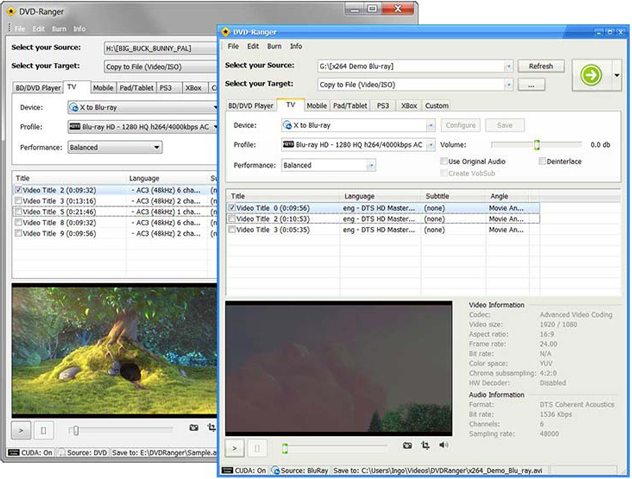
Task: Click snapshot camera icon in back window
Action: 194,427
